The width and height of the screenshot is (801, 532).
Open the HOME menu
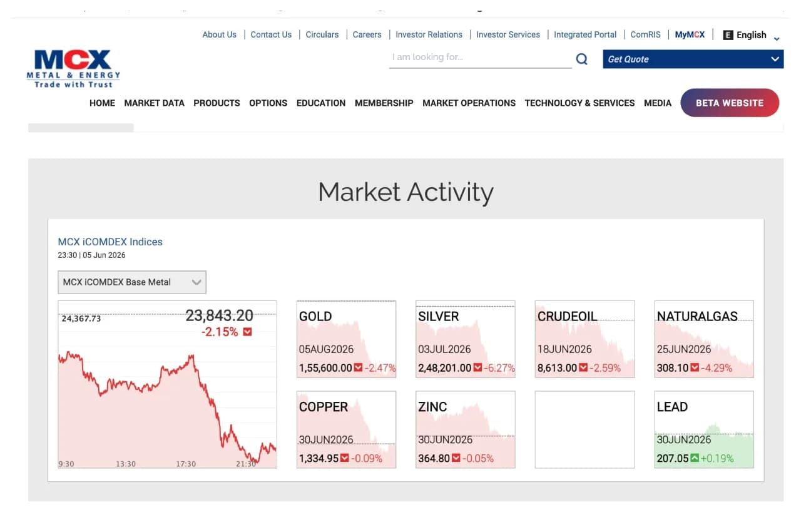102,103
